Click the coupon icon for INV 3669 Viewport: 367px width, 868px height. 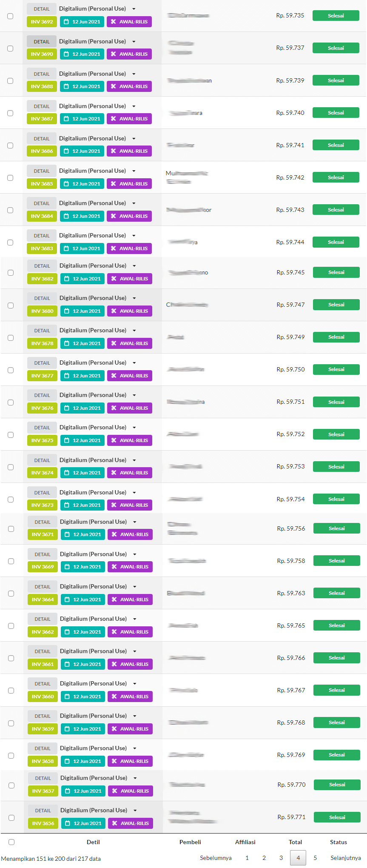[114, 567]
